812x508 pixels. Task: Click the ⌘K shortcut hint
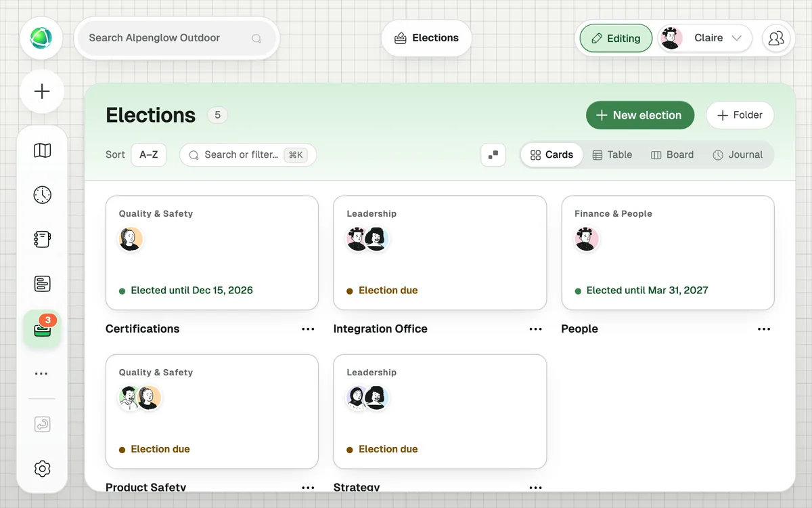coord(296,154)
